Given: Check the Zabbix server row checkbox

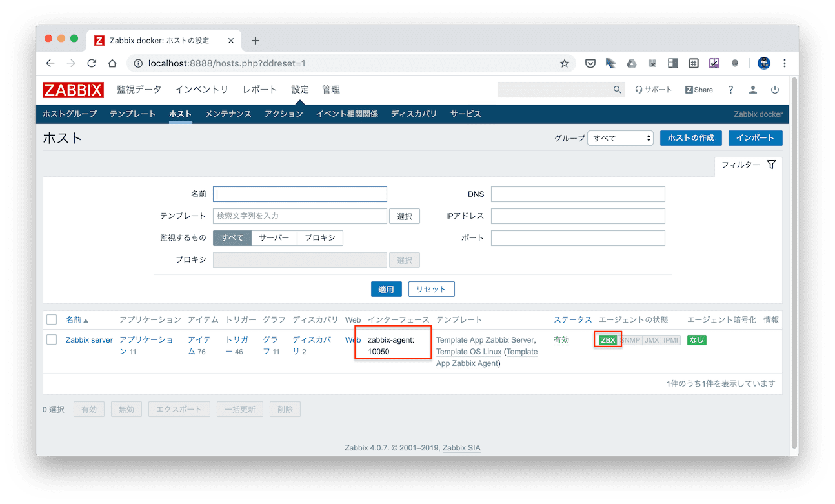Looking at the screenshot, I should [52, 339].
